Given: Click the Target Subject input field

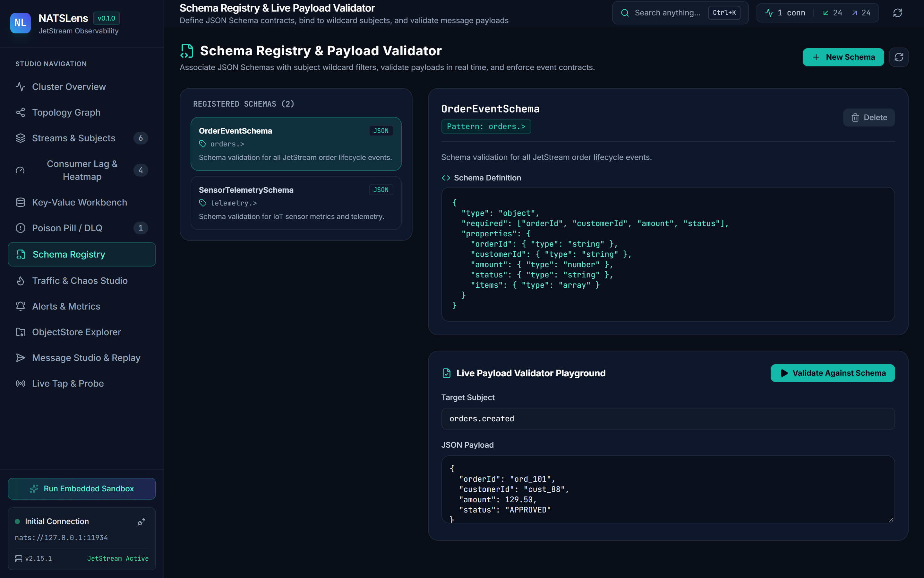Looking at the screenshot, I should [668, 419].
